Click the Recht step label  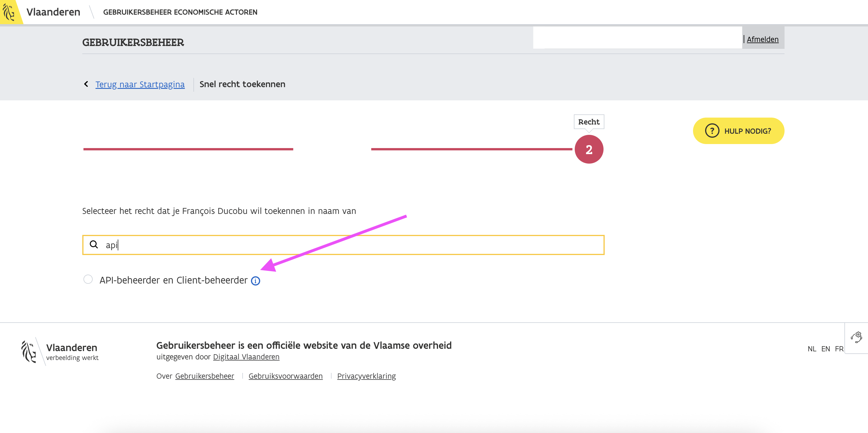tap(589, 122)
